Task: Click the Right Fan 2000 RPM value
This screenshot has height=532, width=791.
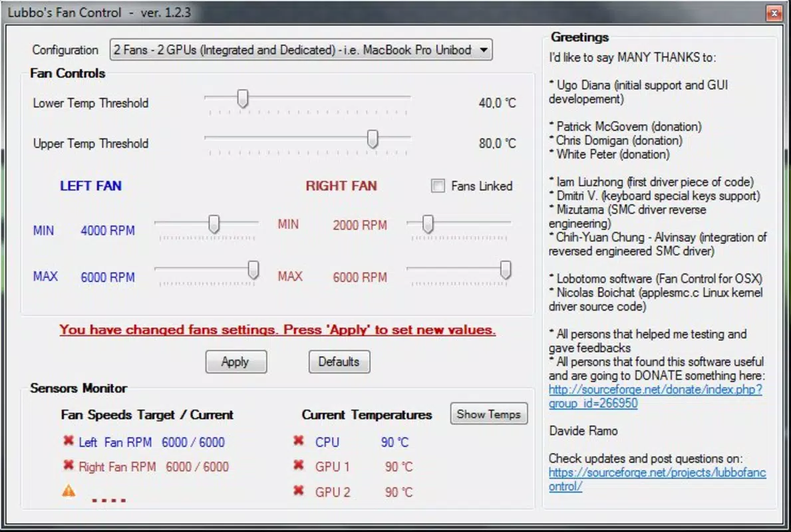Action: (360, 225)
